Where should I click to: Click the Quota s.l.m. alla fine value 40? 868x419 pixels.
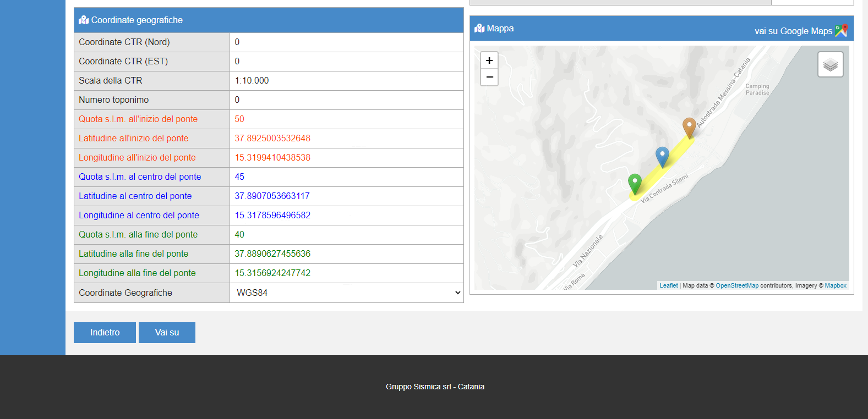[x=239, y=235]
